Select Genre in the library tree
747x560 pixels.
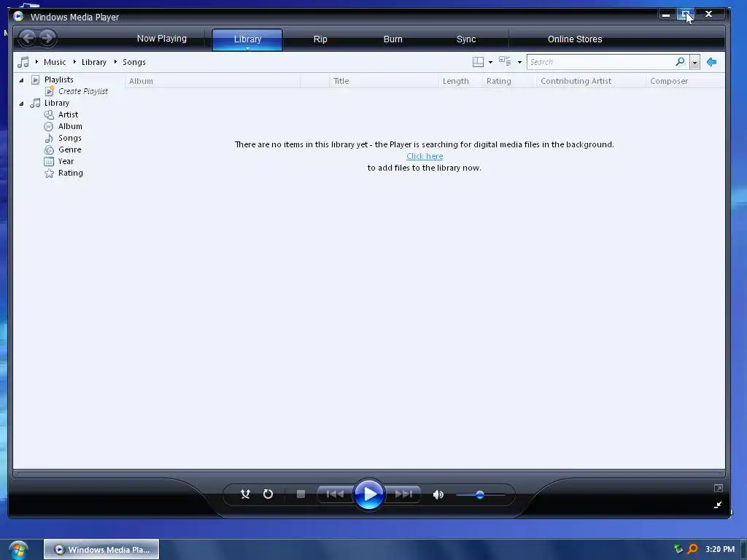coord(69,149)
